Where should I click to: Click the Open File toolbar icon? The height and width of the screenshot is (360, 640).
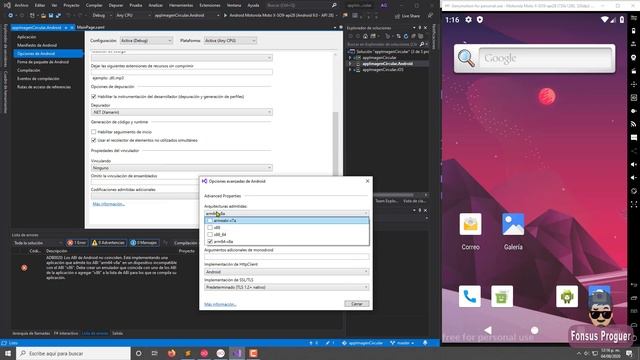43,15
